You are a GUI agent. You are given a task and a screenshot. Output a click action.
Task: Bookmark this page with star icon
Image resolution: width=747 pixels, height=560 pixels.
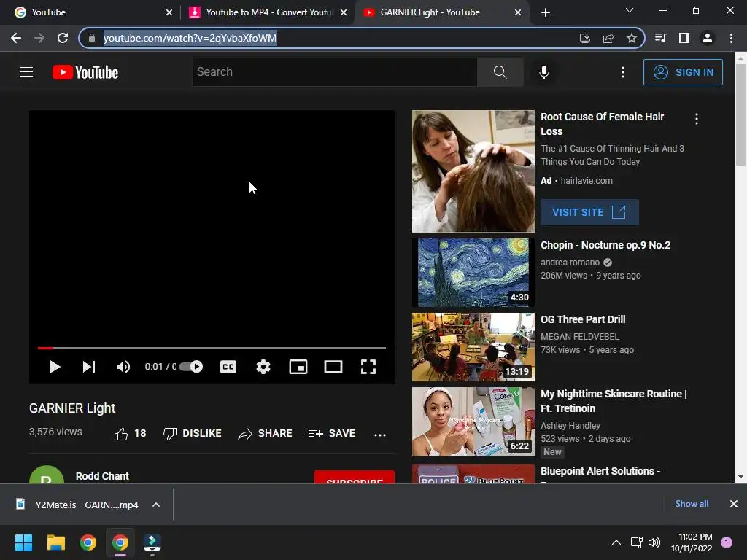tap(631, 38)
